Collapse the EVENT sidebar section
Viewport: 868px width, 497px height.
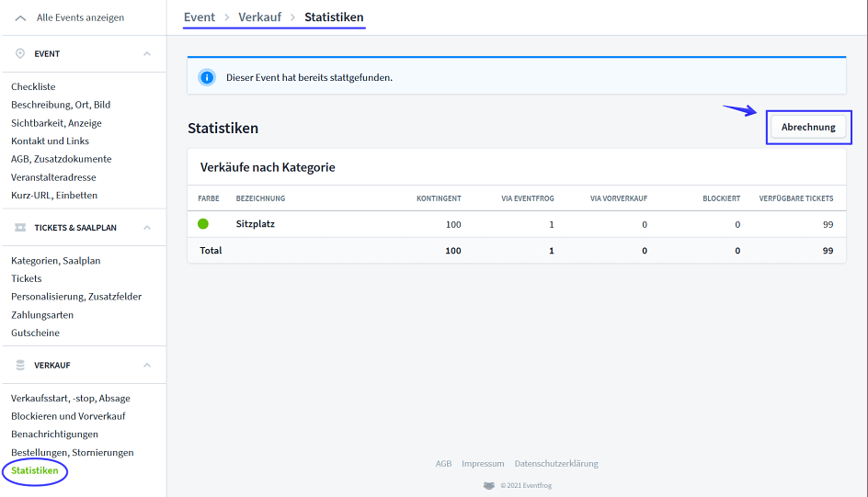coord(147,54)
